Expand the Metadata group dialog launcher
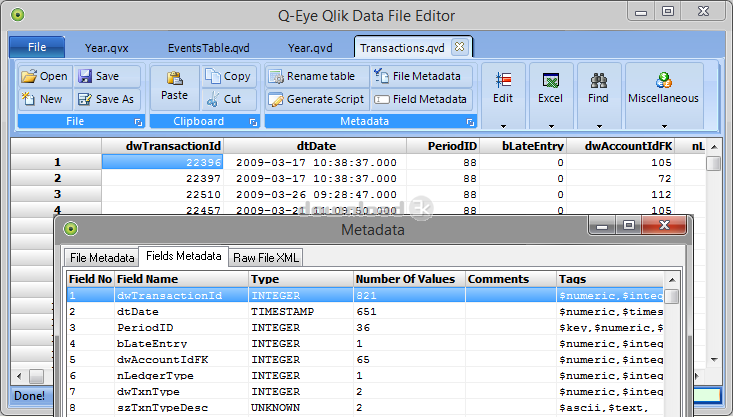This screenshot has width=733, height=417. tap(470, 122)
